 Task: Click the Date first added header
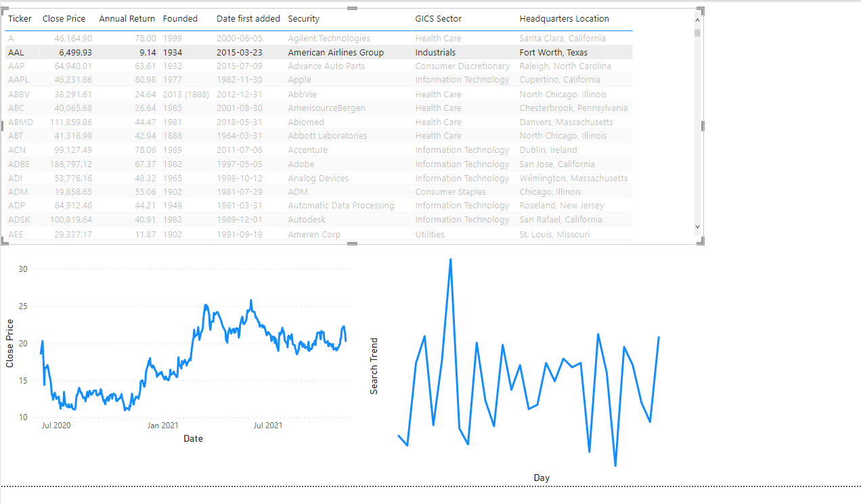pos(248,19)
